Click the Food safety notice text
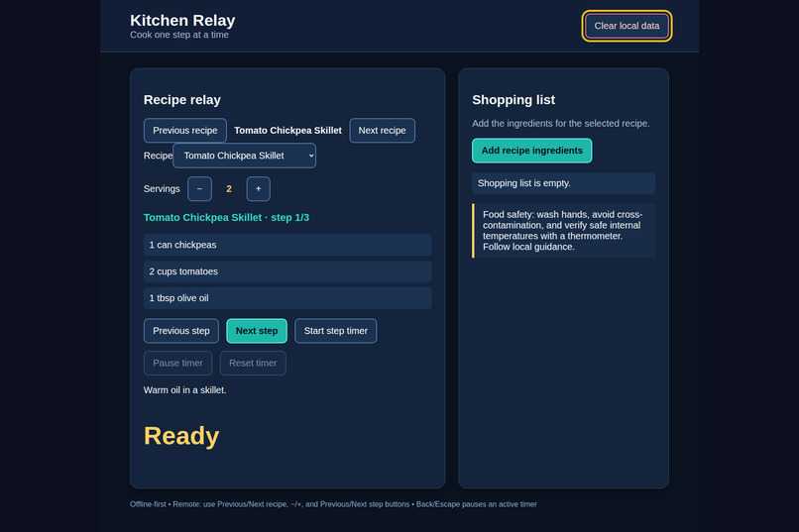This screenshot has height=532, width=799. (x=564, y=231)
